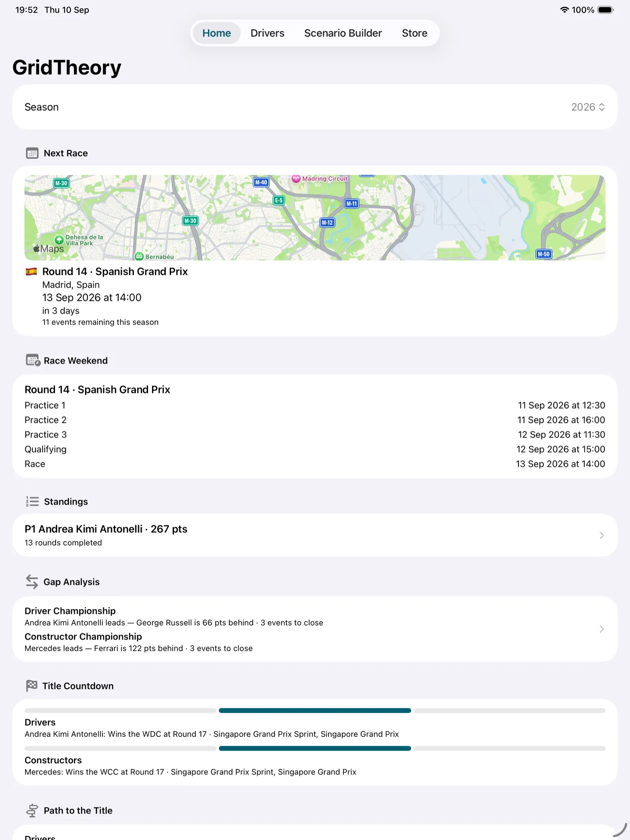The image size is (630, 840).
Task: Tap the Practice 1 session row
Action: [315, 405]
